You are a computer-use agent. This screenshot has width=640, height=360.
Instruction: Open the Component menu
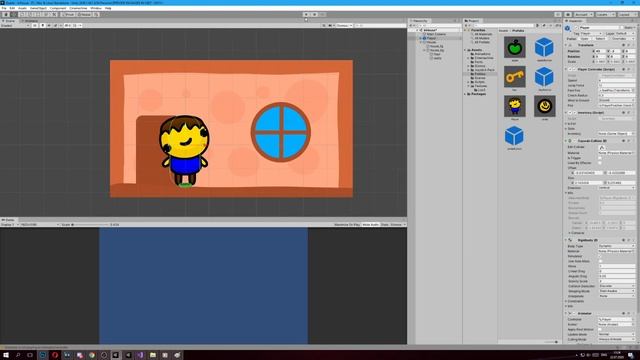58,8
